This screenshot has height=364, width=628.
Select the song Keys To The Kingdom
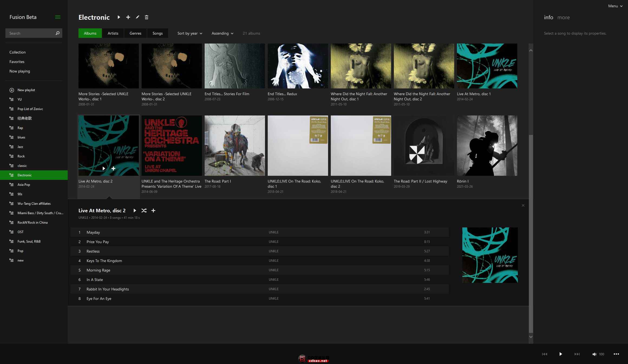(x=260, y=261)
